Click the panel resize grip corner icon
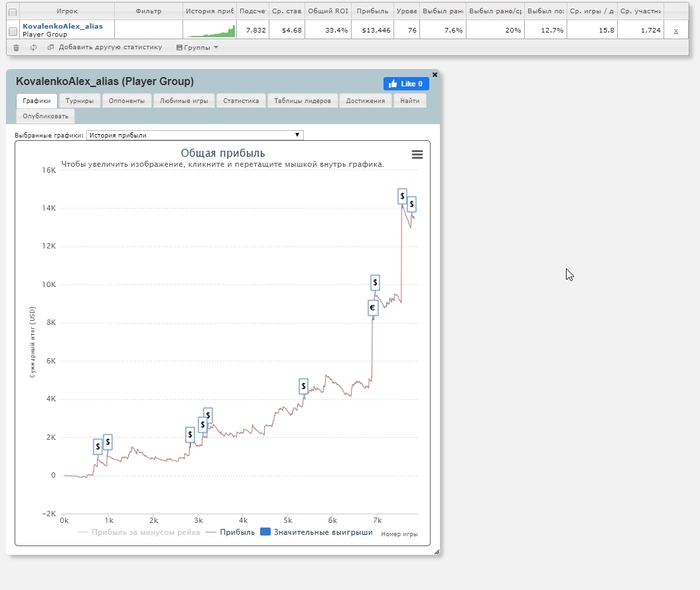Image resolution: width=700 pixels, height=590 pixels. [436, 552]
